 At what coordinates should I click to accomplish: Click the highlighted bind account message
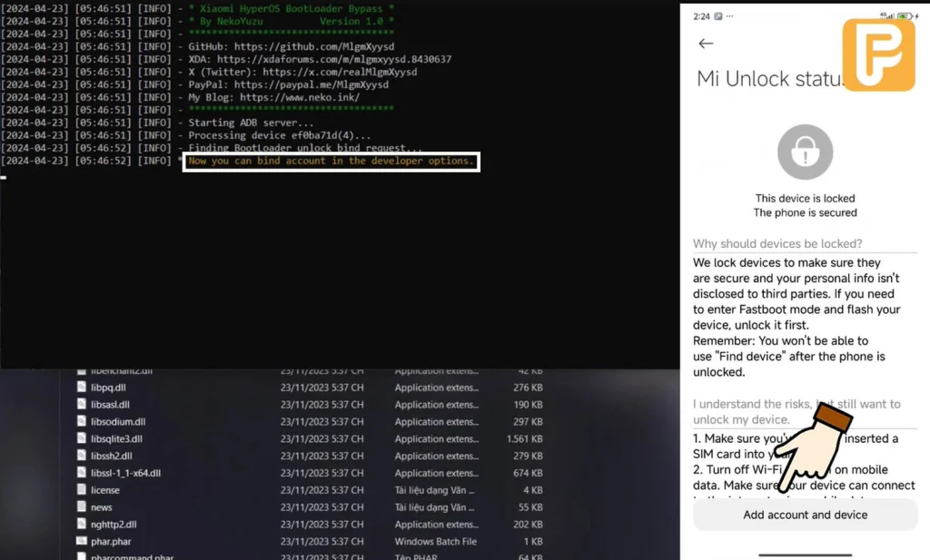tap(331, 162)
